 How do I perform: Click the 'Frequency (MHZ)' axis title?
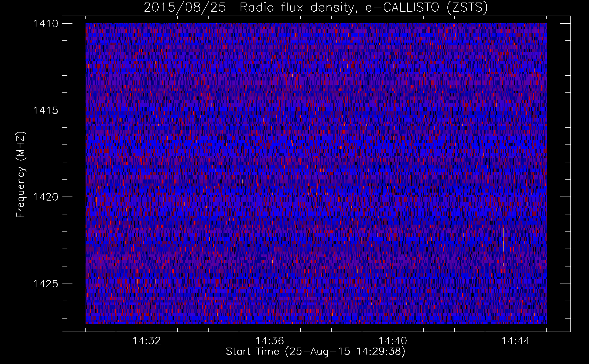click(21, 175)
